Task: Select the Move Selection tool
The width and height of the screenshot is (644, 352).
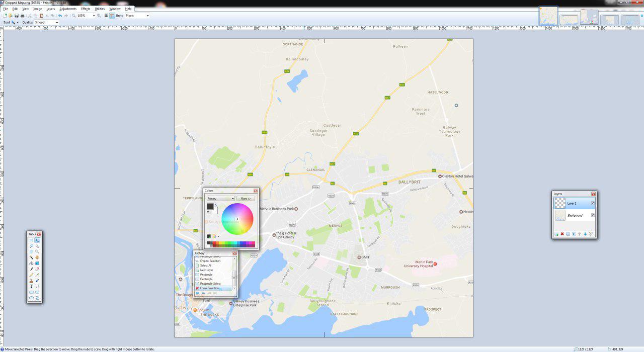Action: point(37,246)
